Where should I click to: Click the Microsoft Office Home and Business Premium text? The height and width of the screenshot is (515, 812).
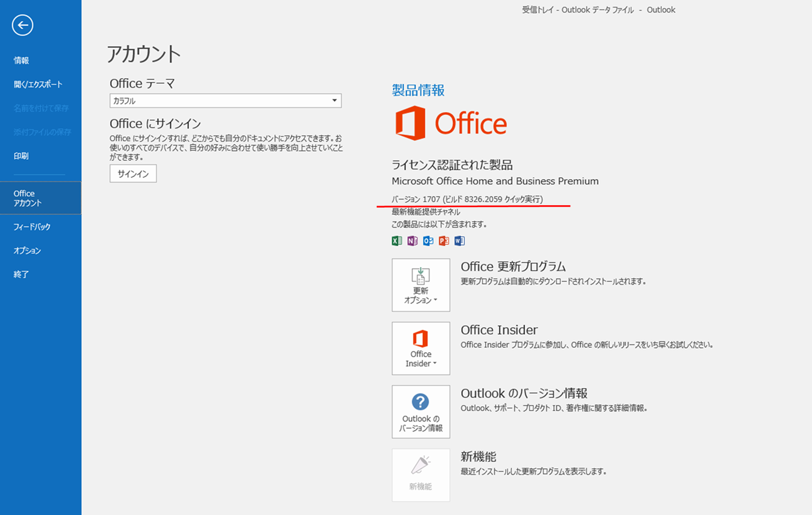[x=495, y=181]
